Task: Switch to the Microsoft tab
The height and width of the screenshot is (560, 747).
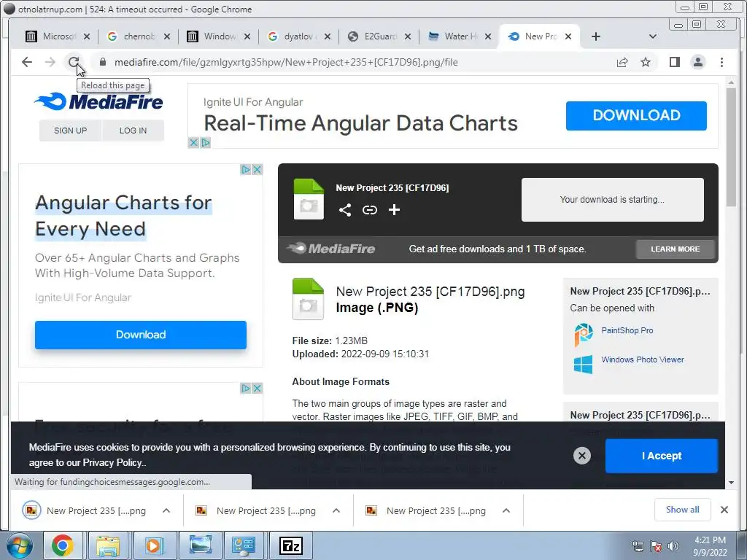Action: 58,36
